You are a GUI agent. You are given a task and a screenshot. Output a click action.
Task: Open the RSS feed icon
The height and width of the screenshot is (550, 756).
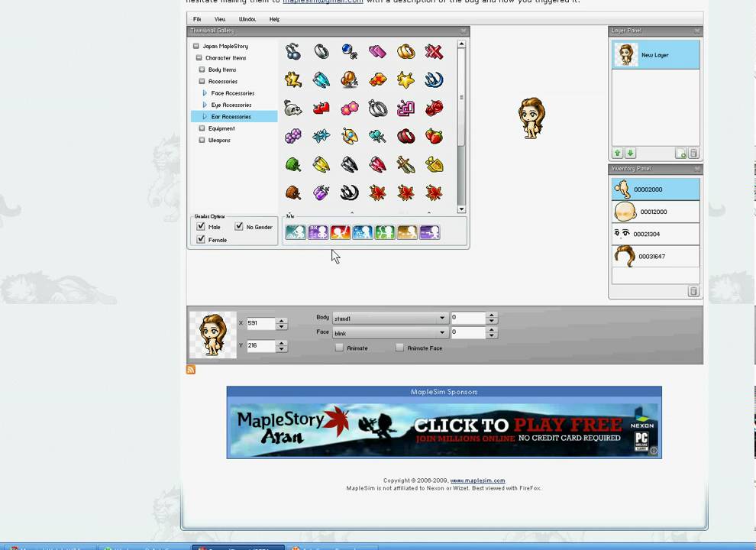pos(191,370)
